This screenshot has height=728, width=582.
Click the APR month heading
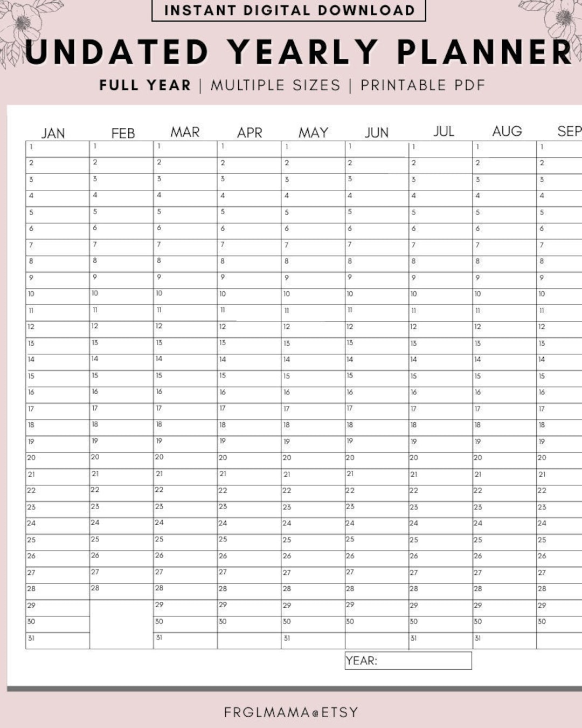(x=250, y=133)
